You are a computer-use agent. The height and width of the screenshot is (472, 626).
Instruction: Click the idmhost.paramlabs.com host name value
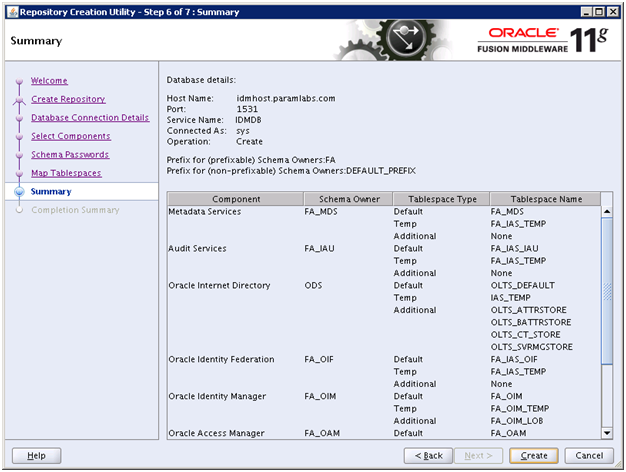pyautogui.click(x=286, y=99)
